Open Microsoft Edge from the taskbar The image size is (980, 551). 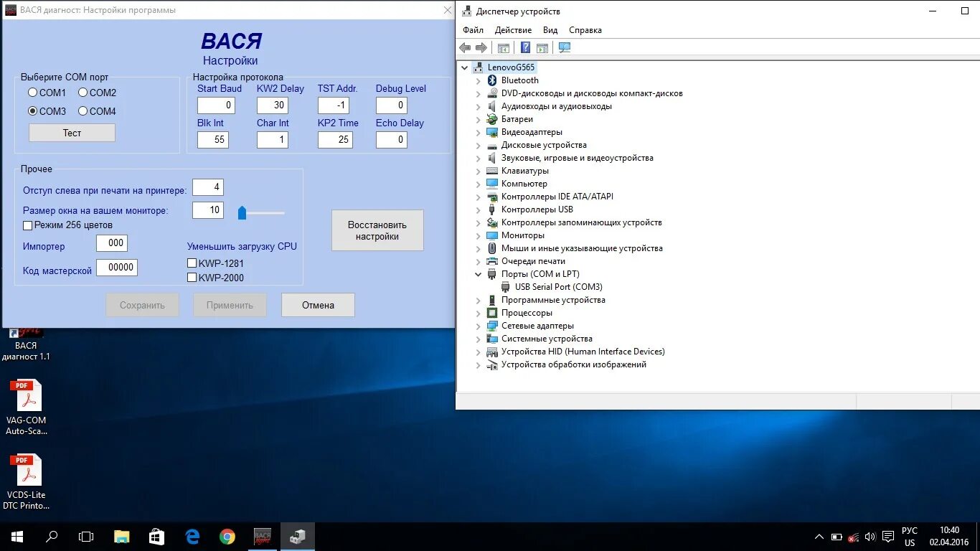(192, 537)
